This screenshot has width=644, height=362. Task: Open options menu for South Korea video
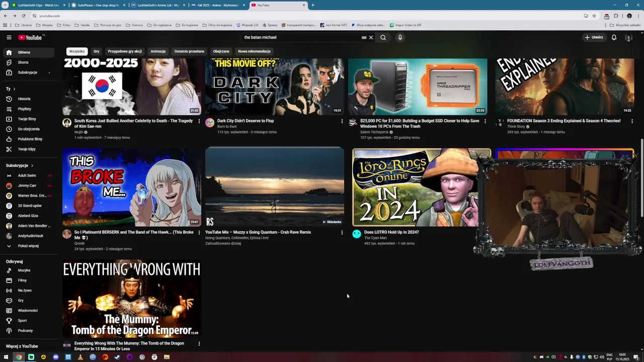tap(199, 121)
